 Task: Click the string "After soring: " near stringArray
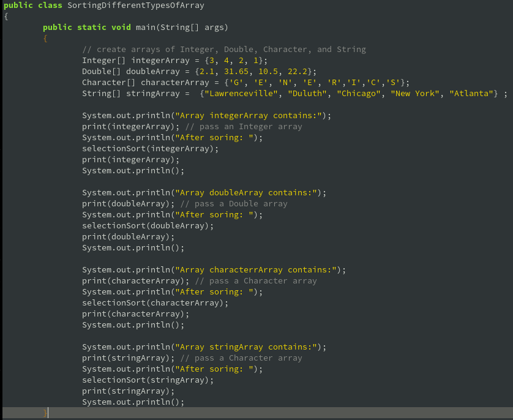(217, 369)
